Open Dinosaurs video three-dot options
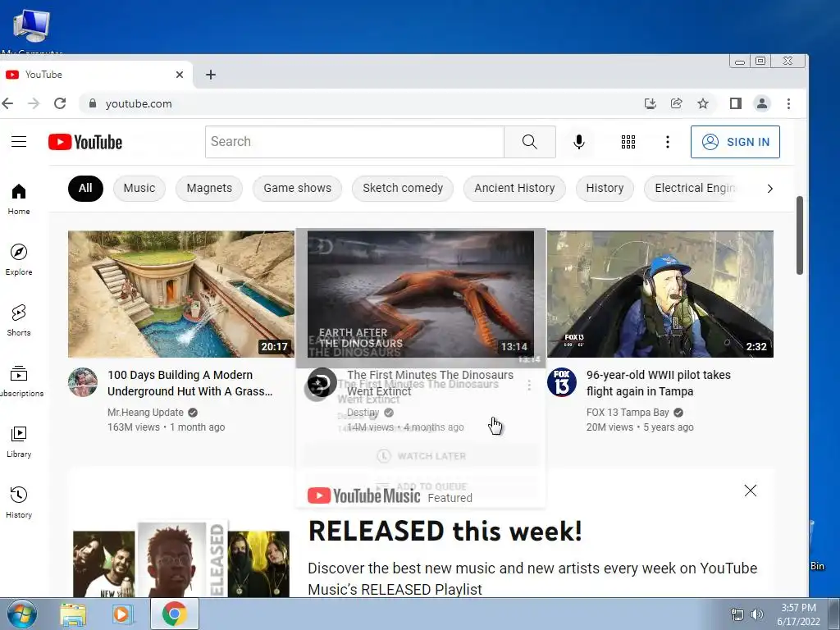The width and height of the screenshot is (840, 630). click(529, 386)
